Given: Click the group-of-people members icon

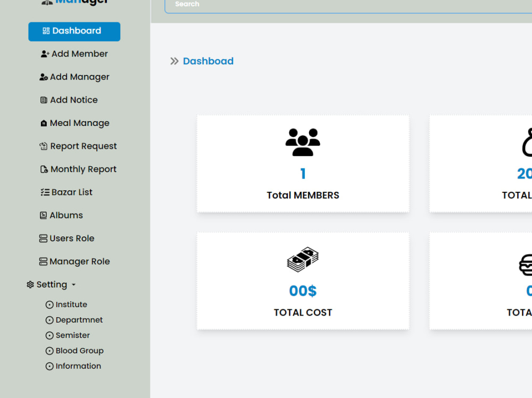Looking at the screenshot, I should click(x=303, y=142).
